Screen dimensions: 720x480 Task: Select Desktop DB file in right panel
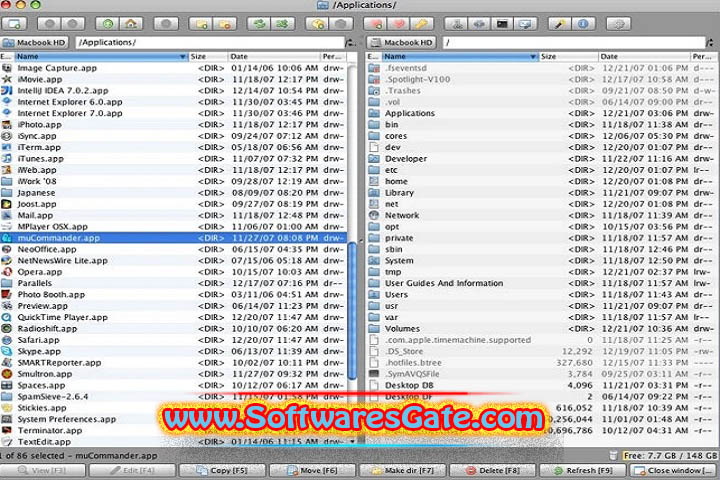click(x=541, y=385)
